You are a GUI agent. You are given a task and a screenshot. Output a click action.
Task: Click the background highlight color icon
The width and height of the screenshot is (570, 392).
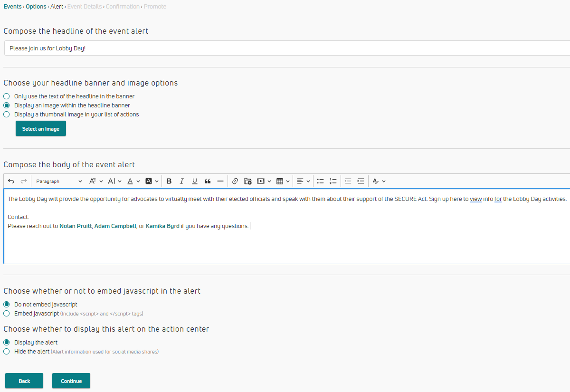(149, 181)
